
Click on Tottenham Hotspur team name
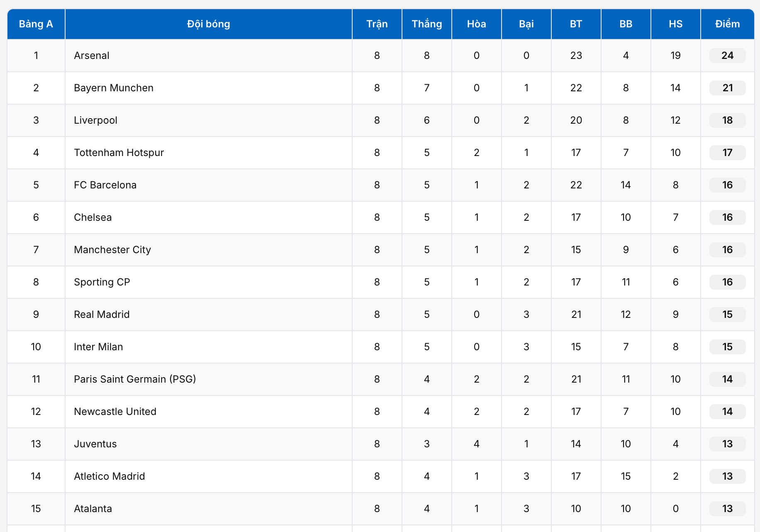coord(119,153)
